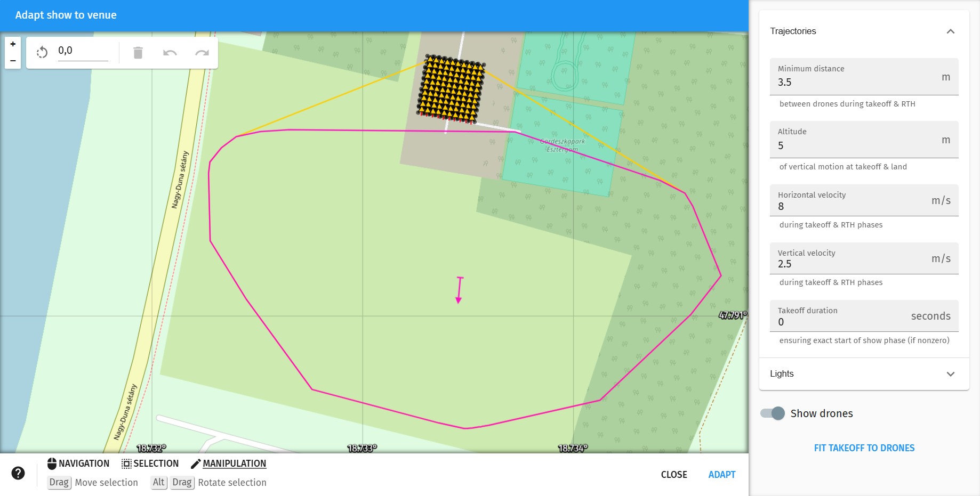Click the pink arrow orientation marker on map
Image resolution: width=980 pixels, height=496 pixels.
[x=459, y=290]
